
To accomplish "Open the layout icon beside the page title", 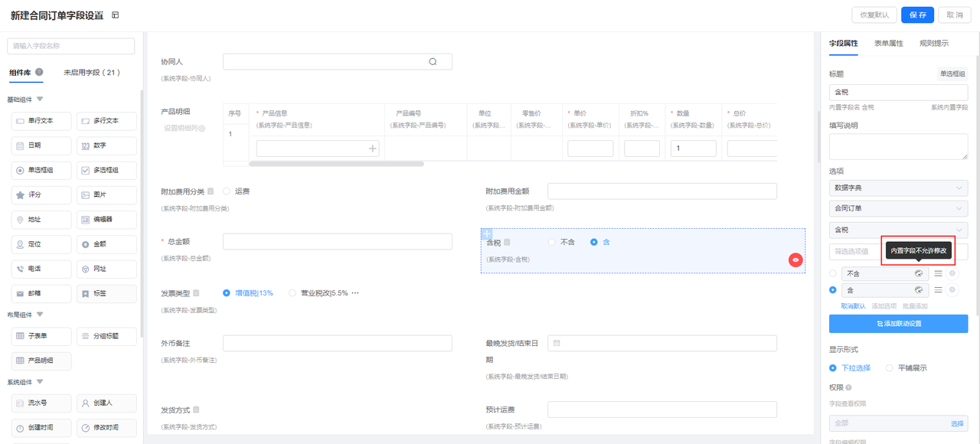I will pyautogui.click(x=116, y=15).
